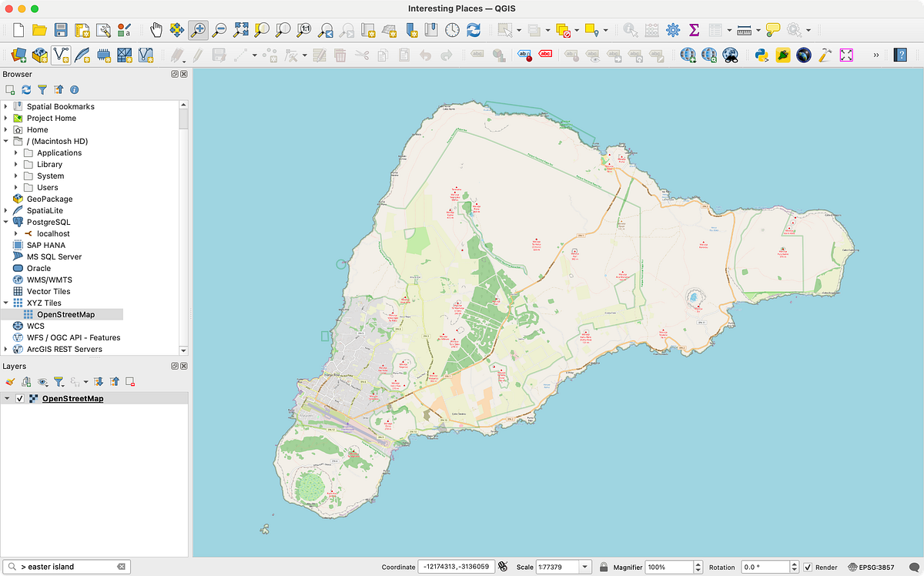Collapse the XYZ Tiles tree item
The height and width of the screenshot is (576, 924).
6,303
